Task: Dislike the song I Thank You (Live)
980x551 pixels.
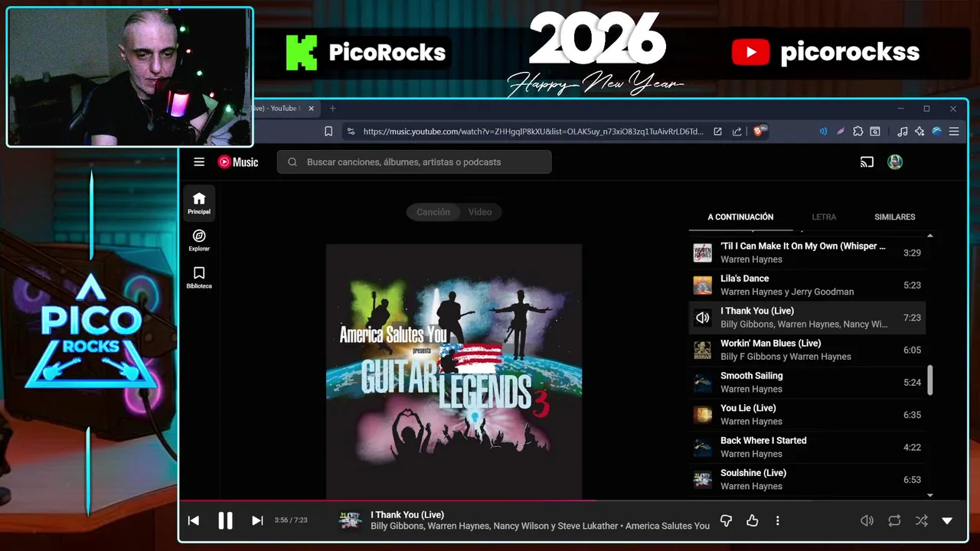Action: (727, 520)
